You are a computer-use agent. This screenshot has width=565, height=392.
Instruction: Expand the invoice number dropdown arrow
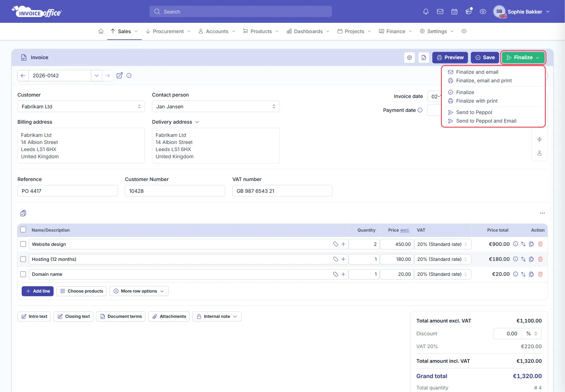tap(97, 76)
